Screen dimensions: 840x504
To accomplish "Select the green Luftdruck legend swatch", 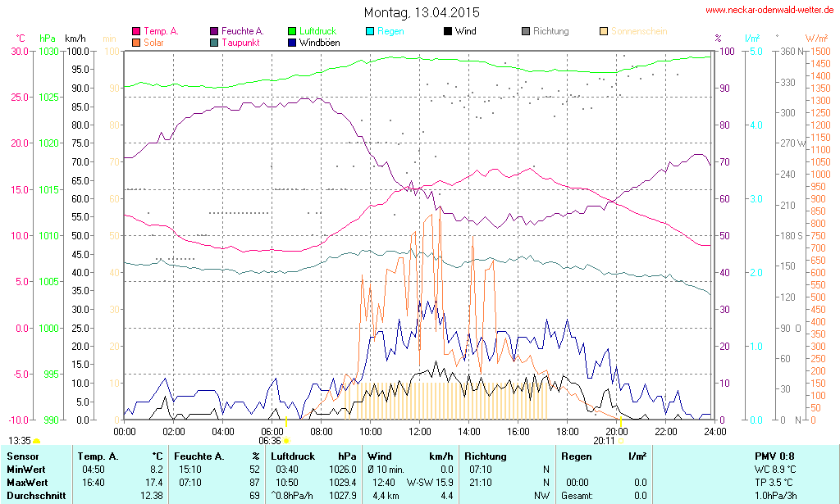I will pos(292,31).
